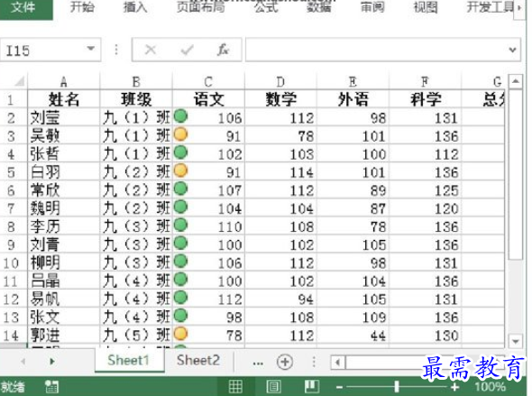
Task: Select the cell containing 郭进
Action: click(63, 336)
